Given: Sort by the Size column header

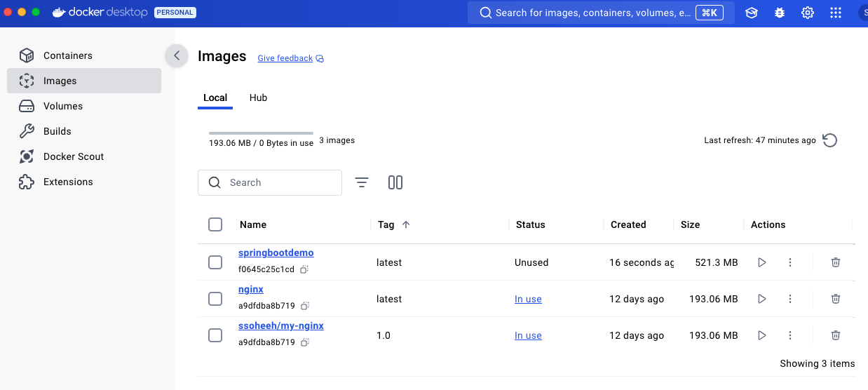Looking at the screenshot, I should 690,224.
